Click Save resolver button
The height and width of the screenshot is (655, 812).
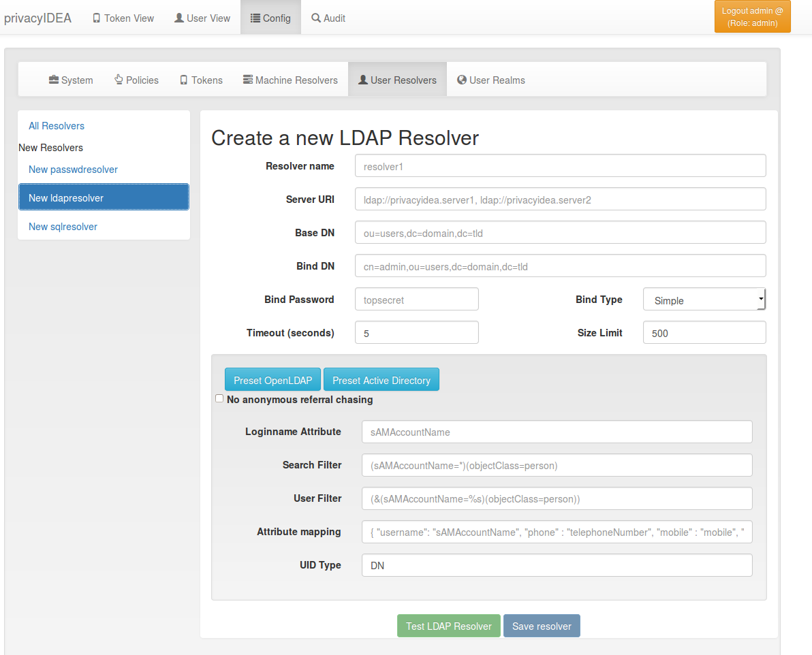(x=542, y=626)
